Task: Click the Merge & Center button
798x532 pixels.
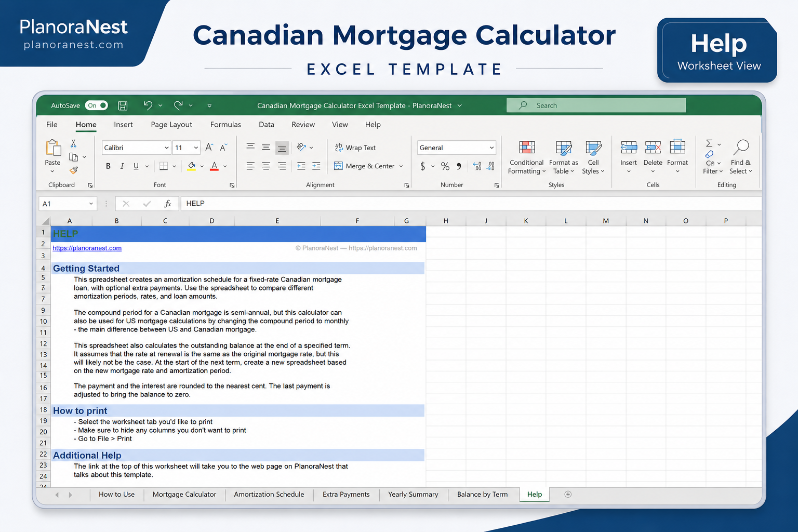Action: coord(364,166)
